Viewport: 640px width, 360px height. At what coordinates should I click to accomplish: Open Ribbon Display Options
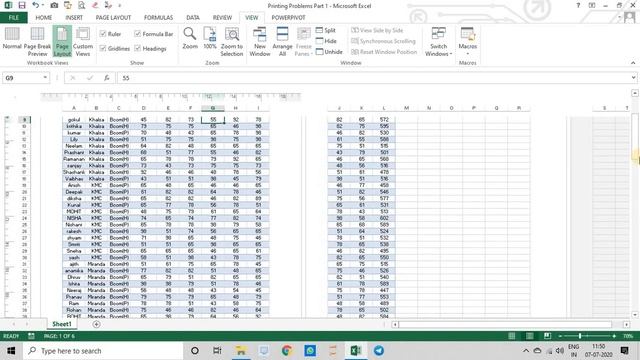592,5
